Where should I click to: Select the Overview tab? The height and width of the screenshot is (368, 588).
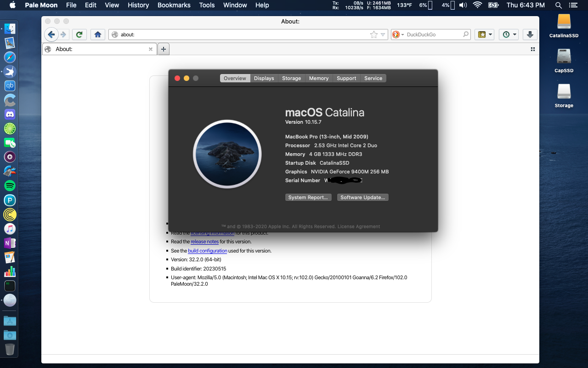coord(235,78)
